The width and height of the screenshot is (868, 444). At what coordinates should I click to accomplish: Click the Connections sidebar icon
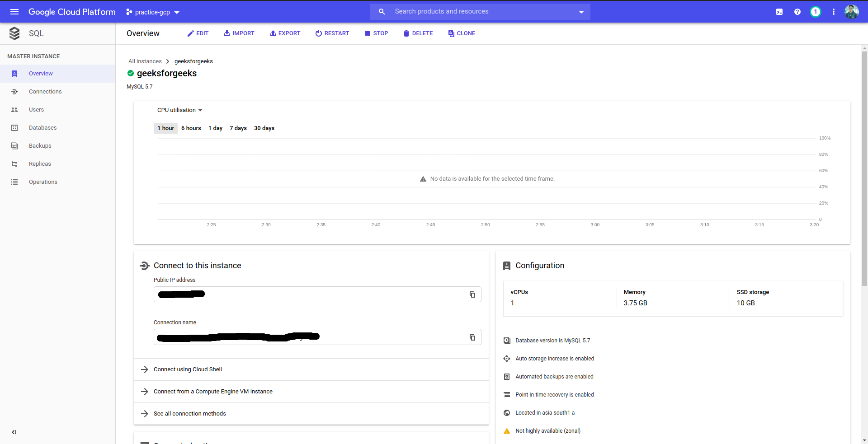[14, 92]
